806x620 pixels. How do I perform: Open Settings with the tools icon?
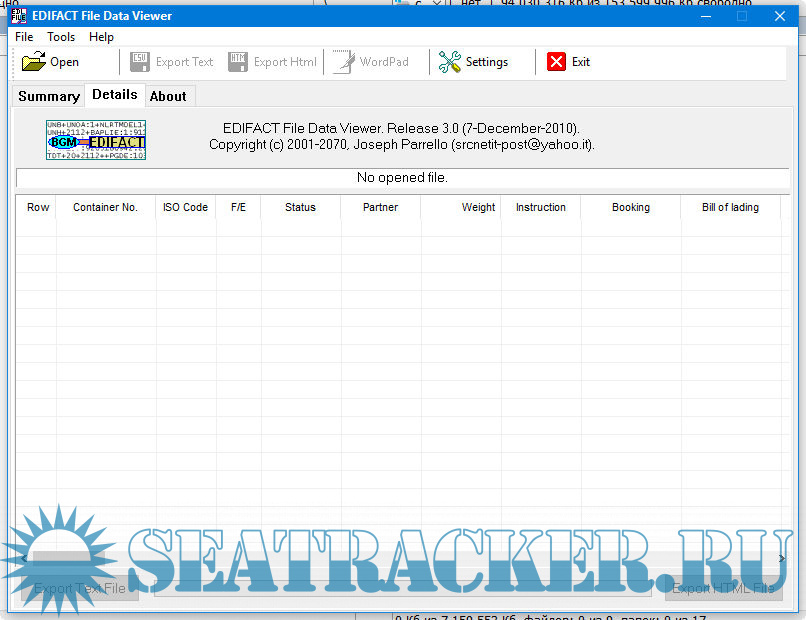pos(450,62)
